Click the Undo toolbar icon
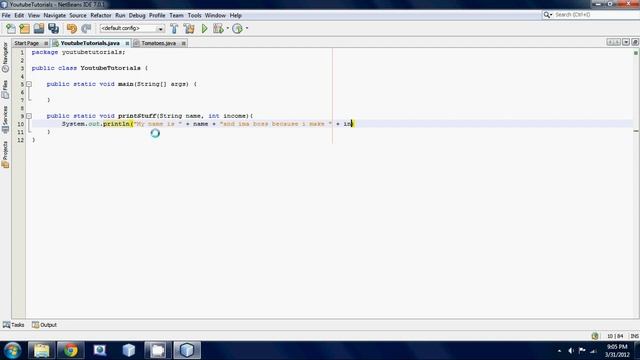This screenshot has width=640, height=360. [72, 29]
